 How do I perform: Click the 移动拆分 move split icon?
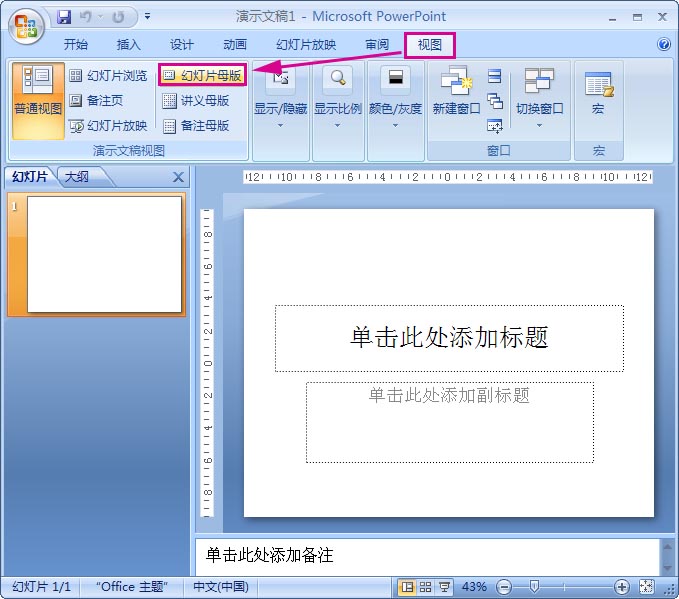tap(495, 126)
